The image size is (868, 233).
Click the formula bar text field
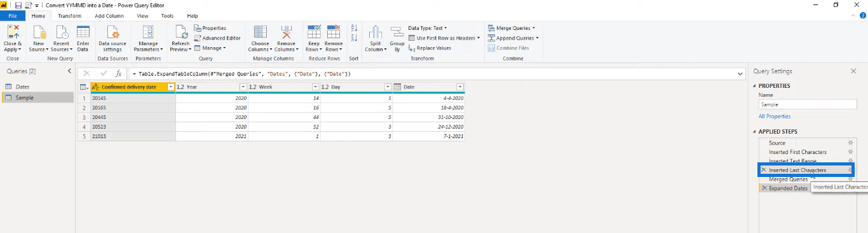[432, 74]
